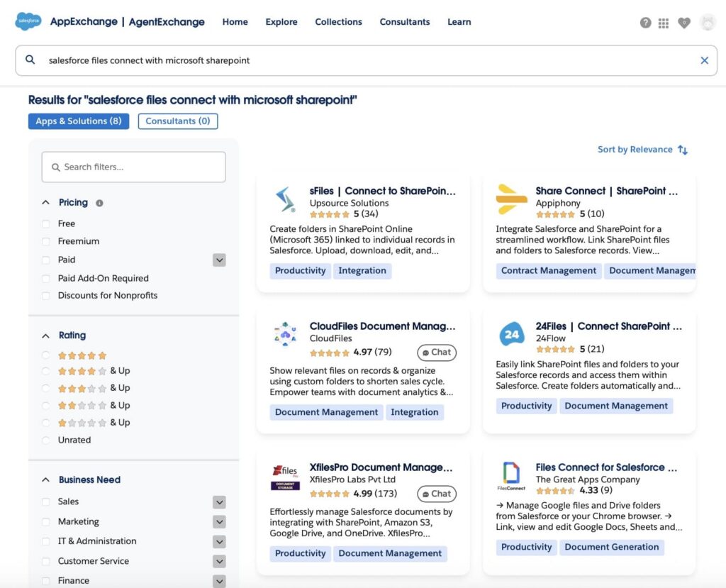Viewport: 726px width, 588px height.
Task: Check the Marketing business need filter
Action: click(x=46, y=522)
